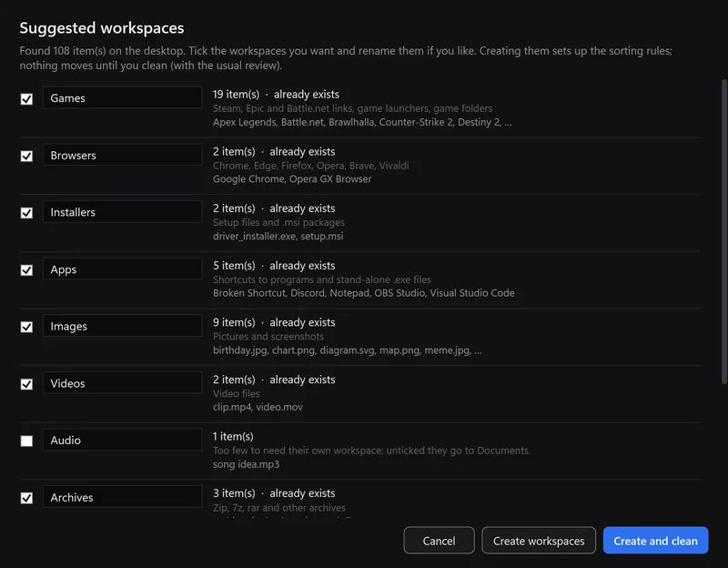728x568 pixels.
Task: Uncheck the Images workspace checkbox
Action: tap(26, 327)
